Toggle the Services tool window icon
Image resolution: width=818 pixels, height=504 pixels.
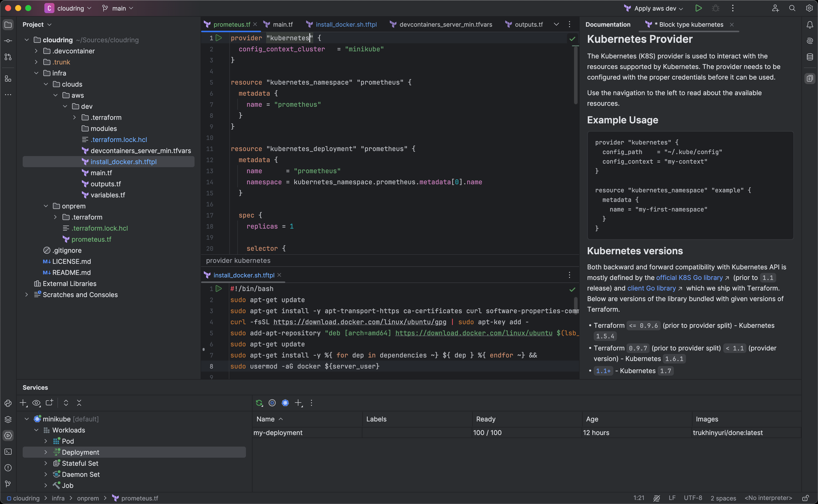pos(8,435)
